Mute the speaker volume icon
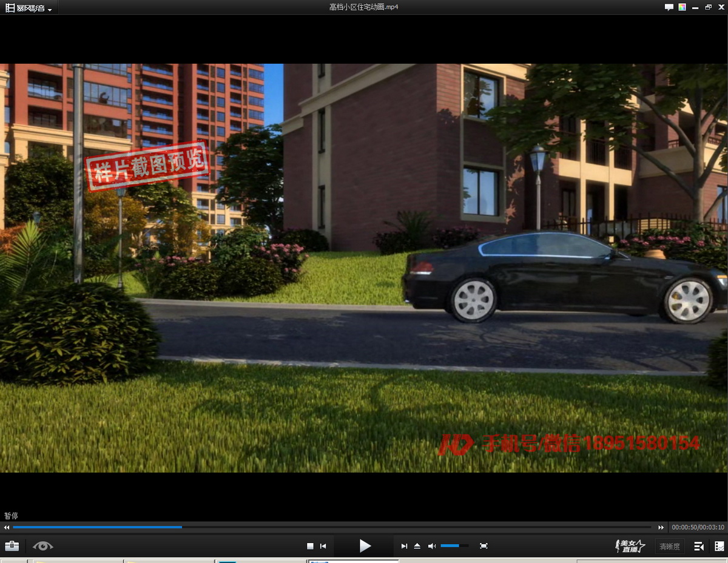This screenshot has width=728, height=563. click(431, 546)
